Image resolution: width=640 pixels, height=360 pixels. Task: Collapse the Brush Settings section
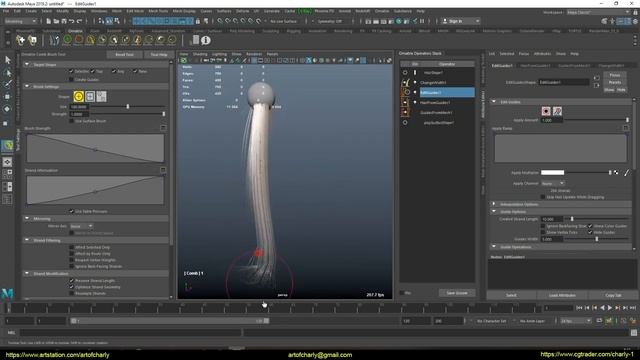coord(27,87)
